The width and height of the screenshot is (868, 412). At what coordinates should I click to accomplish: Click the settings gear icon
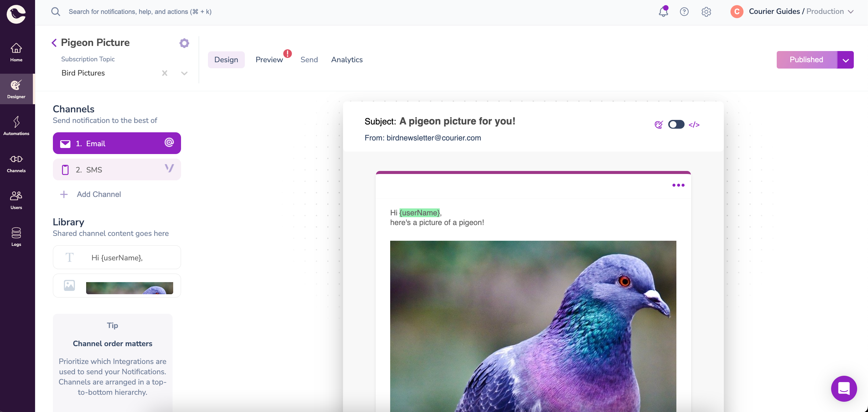184,43
